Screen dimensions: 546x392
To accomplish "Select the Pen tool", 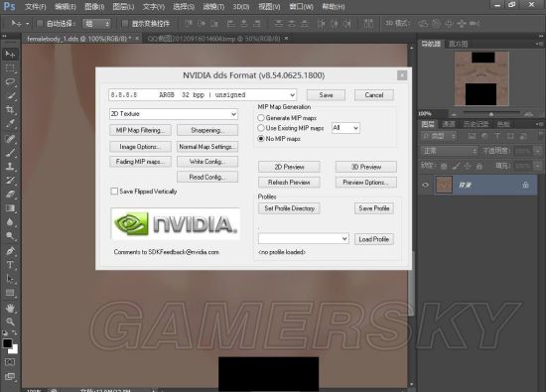I will point(10,251).
